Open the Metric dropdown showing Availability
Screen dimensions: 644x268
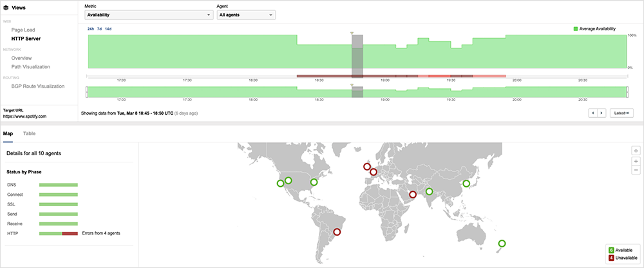tap(149, 15)
